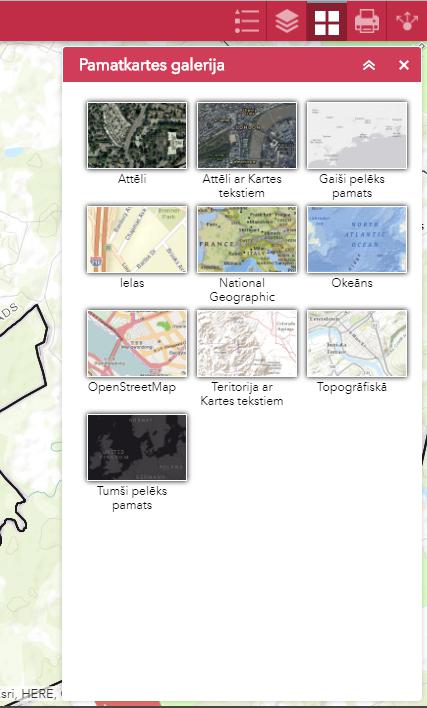Select Gaiši pelēks pamats basemap
Screen dimensions: 427x708
357,135
